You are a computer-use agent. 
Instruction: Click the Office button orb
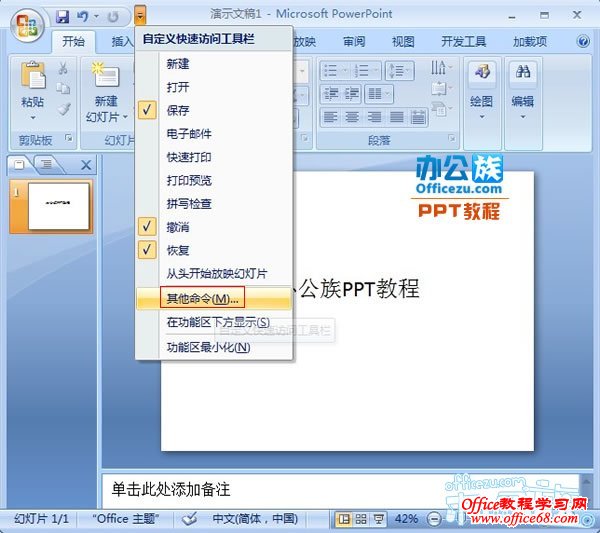pos(27,26)
